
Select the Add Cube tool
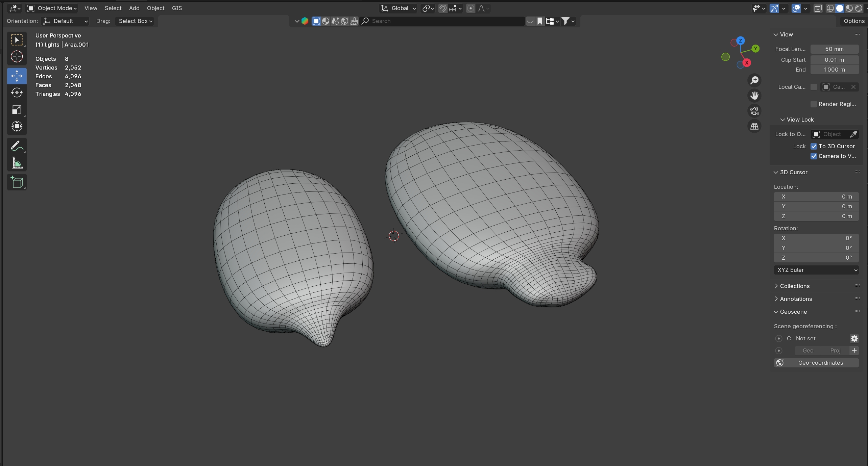(x=17, y=182)
